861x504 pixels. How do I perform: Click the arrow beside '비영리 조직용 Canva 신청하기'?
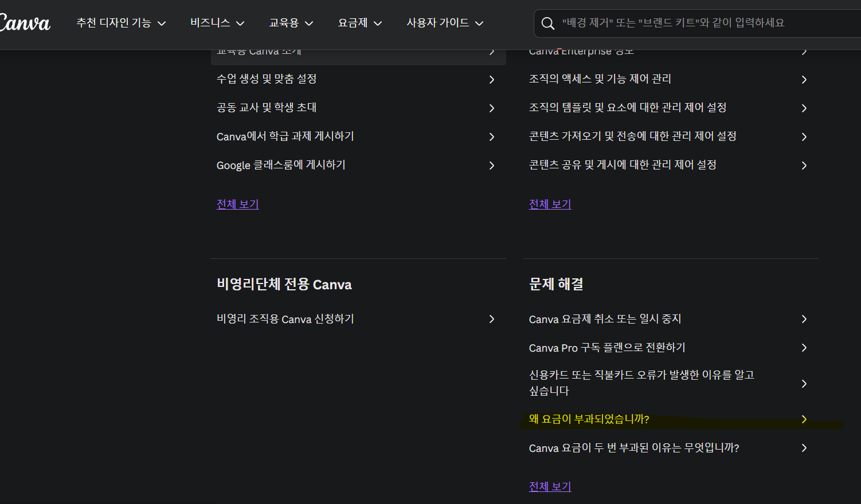tap(491, 319)
